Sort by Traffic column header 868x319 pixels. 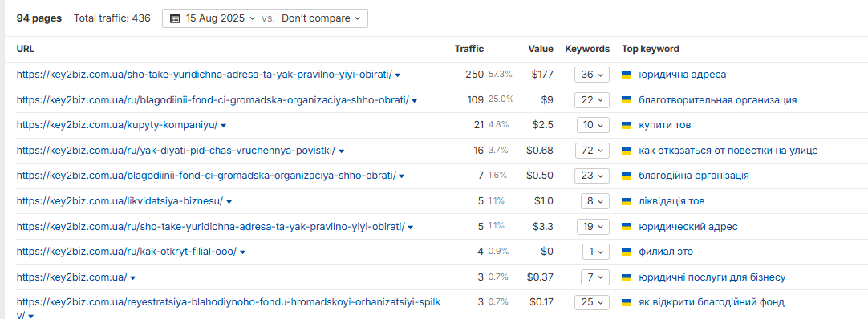click(x=468, y=49)
